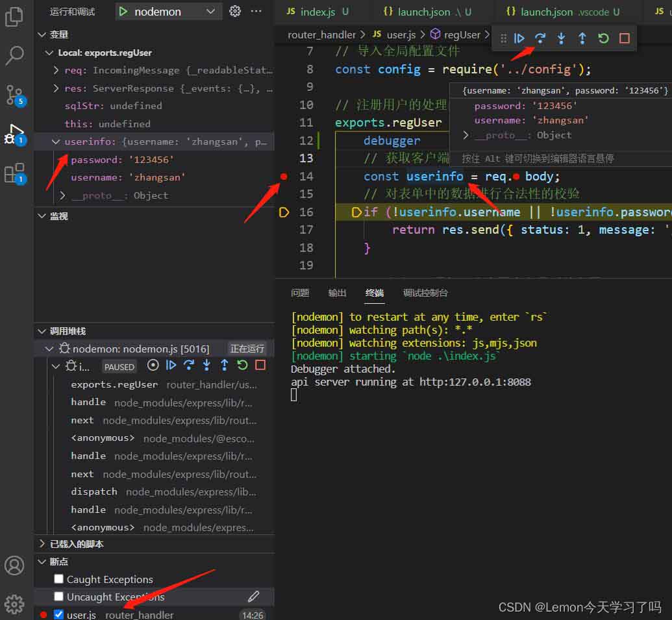672x620 pixels.
Task: Edit condition pencil on Uncaught Exceptions row
Action: tap(253, 597)
